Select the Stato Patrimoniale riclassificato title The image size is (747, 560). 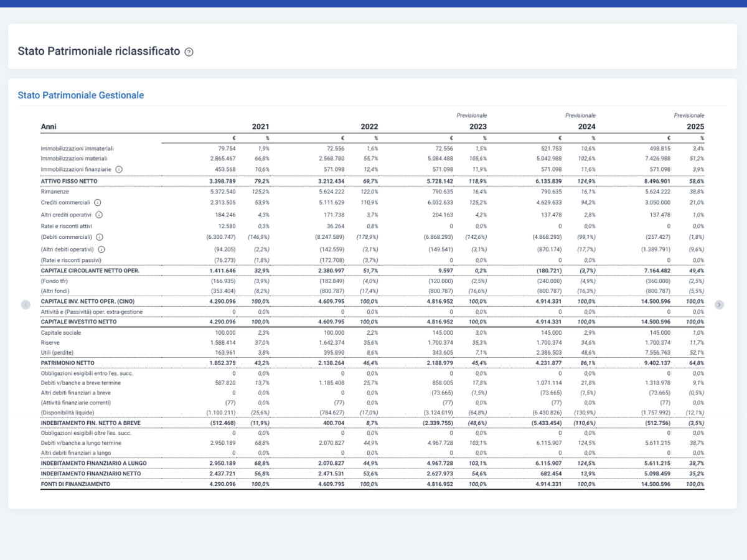[99, 52]
